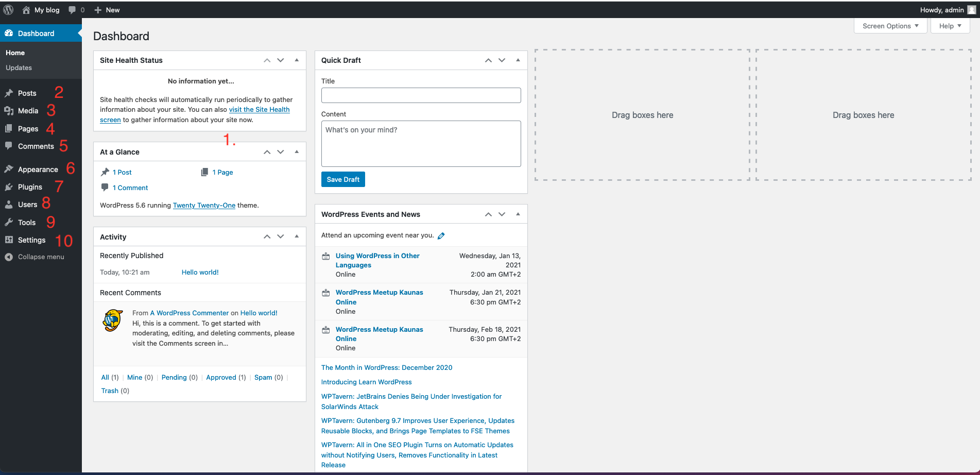The width and height of the screenshot is (980, 475).
Task: Collapse the Activity panel
Action: [x=297, y=236]
